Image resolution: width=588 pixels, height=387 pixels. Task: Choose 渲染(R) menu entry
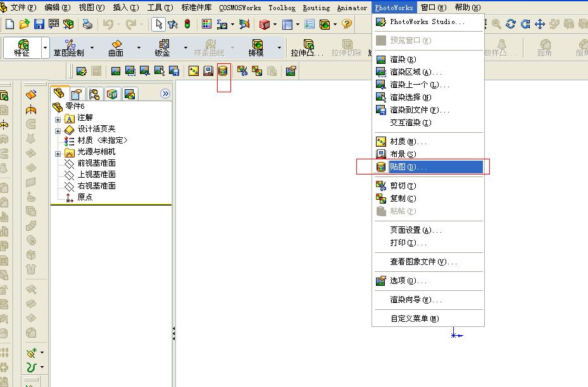(428, 59)
